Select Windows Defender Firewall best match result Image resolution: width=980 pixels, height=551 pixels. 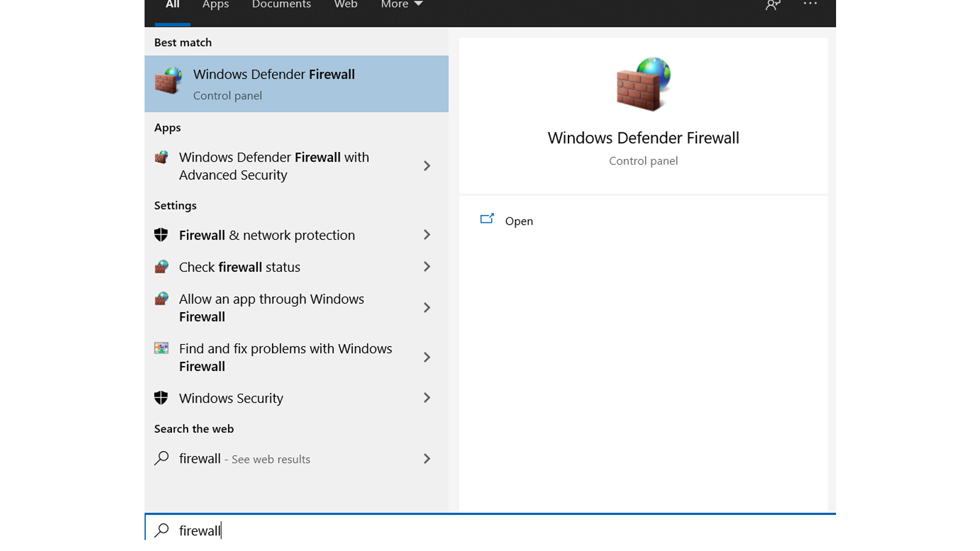click(x=296, y=84)
